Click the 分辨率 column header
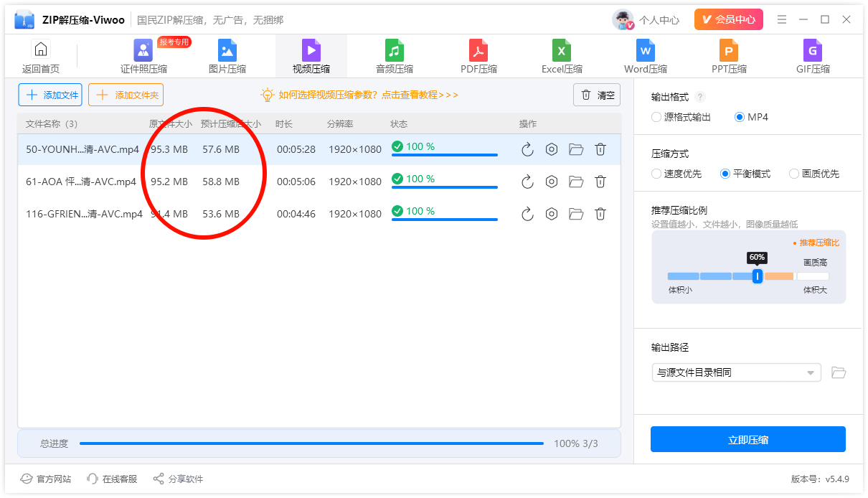 pyautogui.click(x=340, y=124)
